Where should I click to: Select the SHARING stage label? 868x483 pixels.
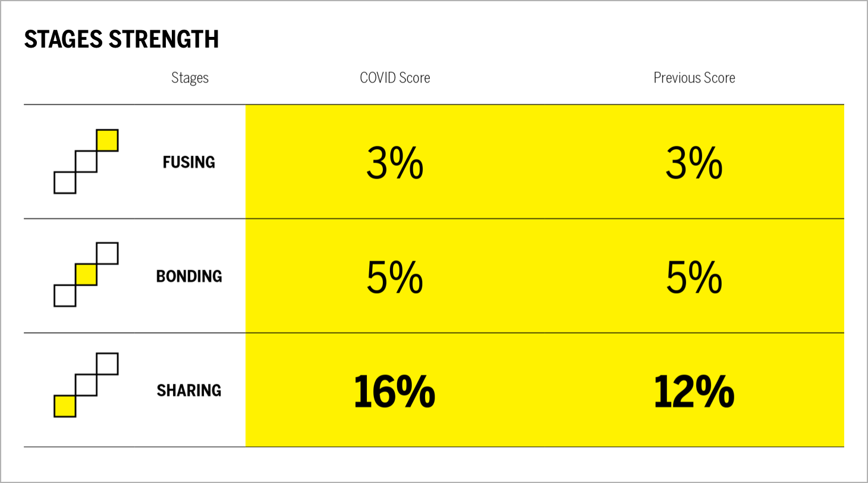[x=189, y=390]
